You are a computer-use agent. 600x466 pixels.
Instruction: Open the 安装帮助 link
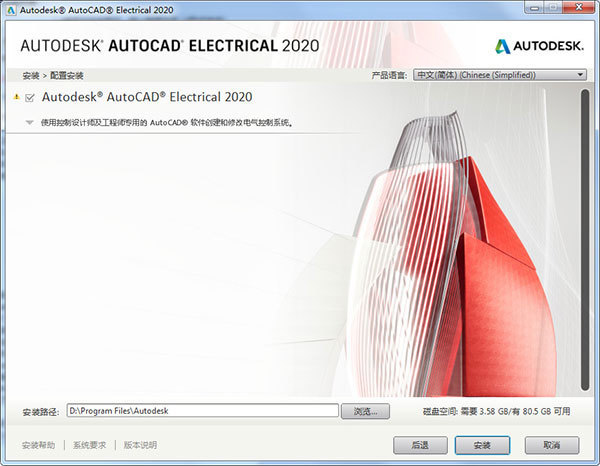[x=38, y=445]
